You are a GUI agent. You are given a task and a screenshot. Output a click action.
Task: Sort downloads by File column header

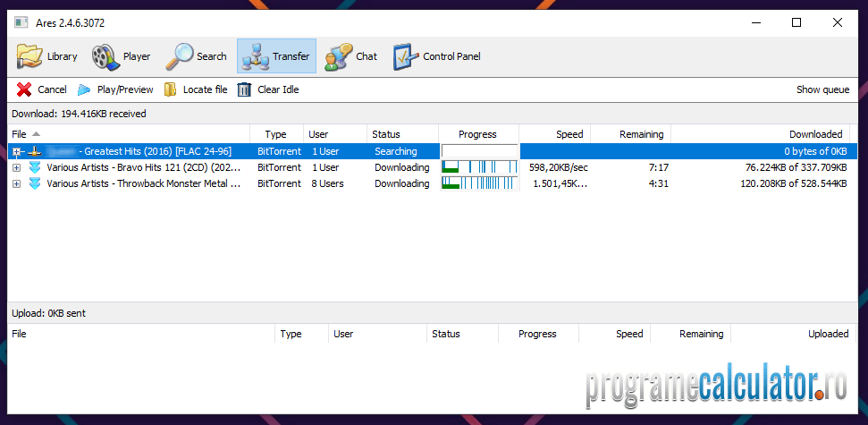[129, 134]
